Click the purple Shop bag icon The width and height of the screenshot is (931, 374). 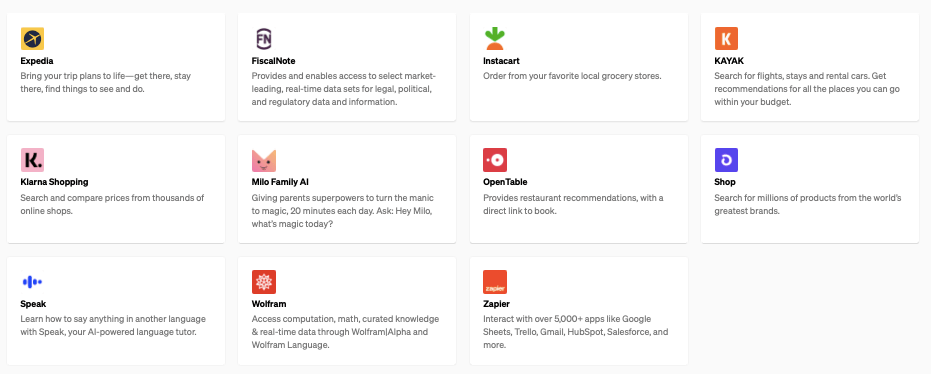click(x=726, y=160)
